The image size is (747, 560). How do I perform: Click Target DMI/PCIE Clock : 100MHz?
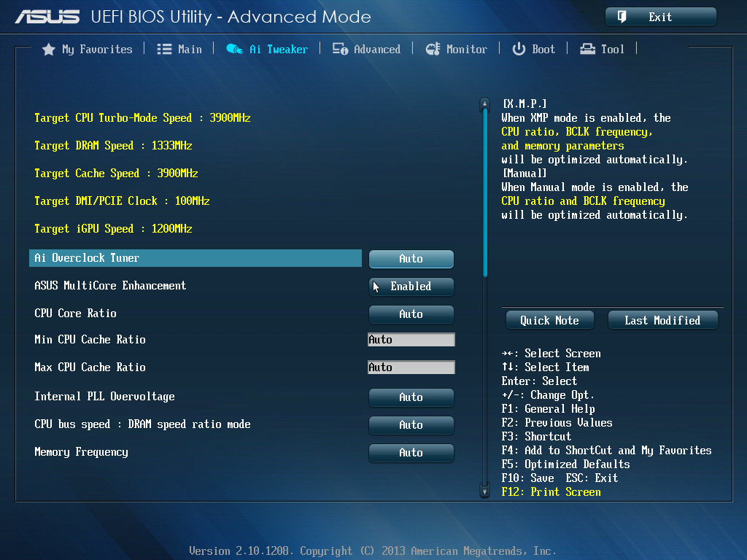[122, 201]
